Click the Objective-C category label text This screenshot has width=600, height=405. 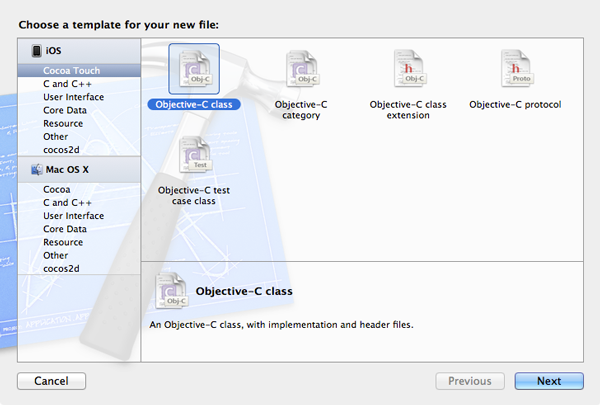[x=301, y=110]
